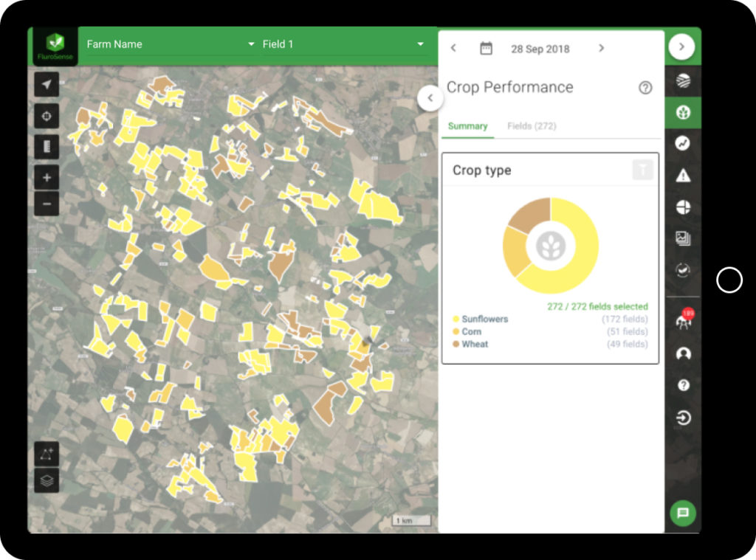Click the locate-me arrow tool
This screenshot has width=756, height=560.
pos(47,84)
